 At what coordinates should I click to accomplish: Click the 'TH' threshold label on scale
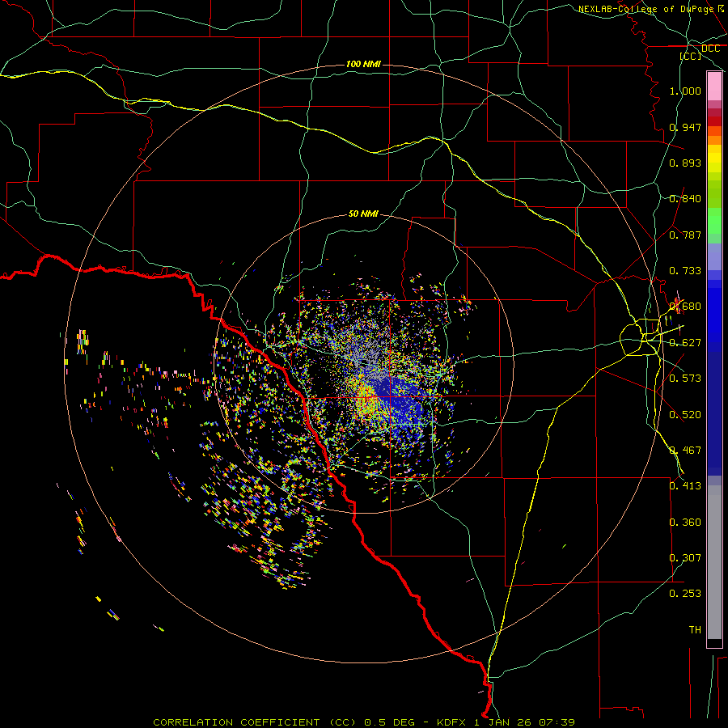tap(695, 630)
